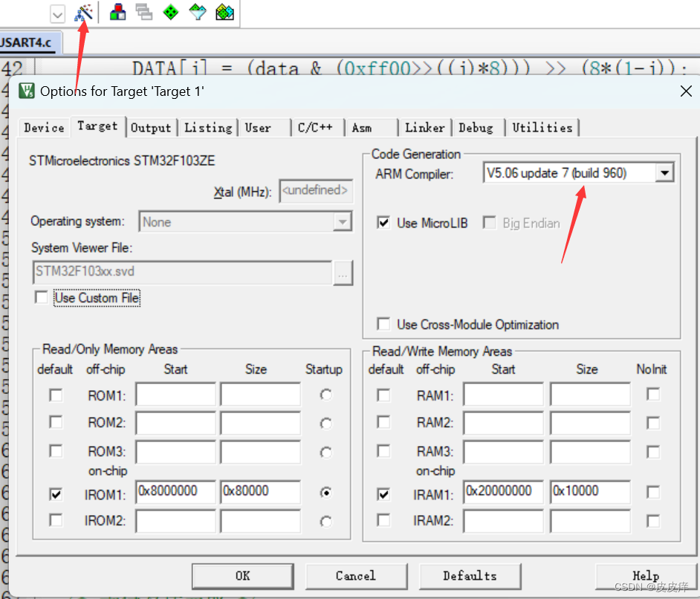Select IROM1 Startup radio button

tap(325, 492)
